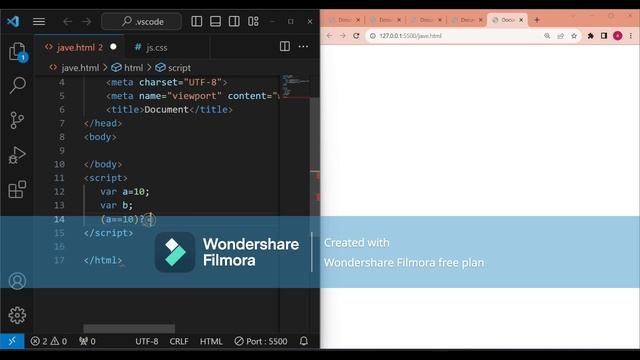This screenshot has height=360, width=640.
Task: Open the Search view in VS Code
Action: pyautogui.click(x=18, y=85)
